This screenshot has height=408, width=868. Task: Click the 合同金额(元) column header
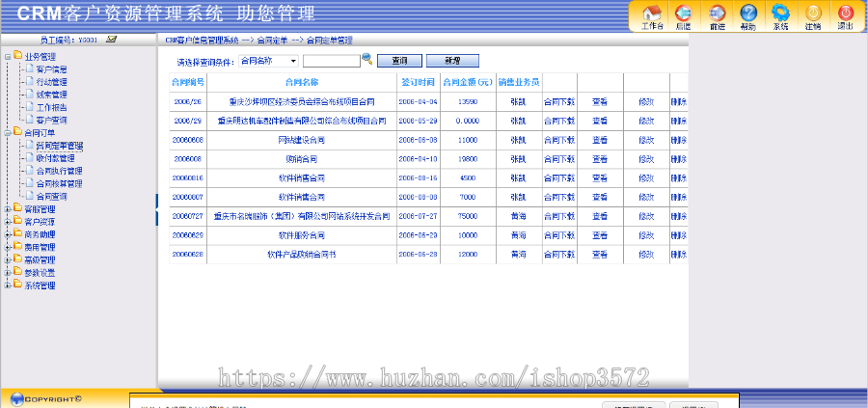[468, 82]
